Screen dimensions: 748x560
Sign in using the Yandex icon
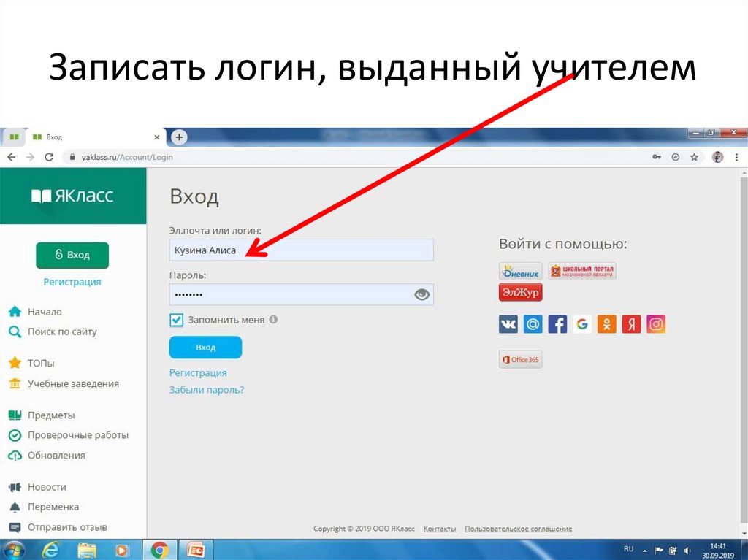[x=630, y=323]
